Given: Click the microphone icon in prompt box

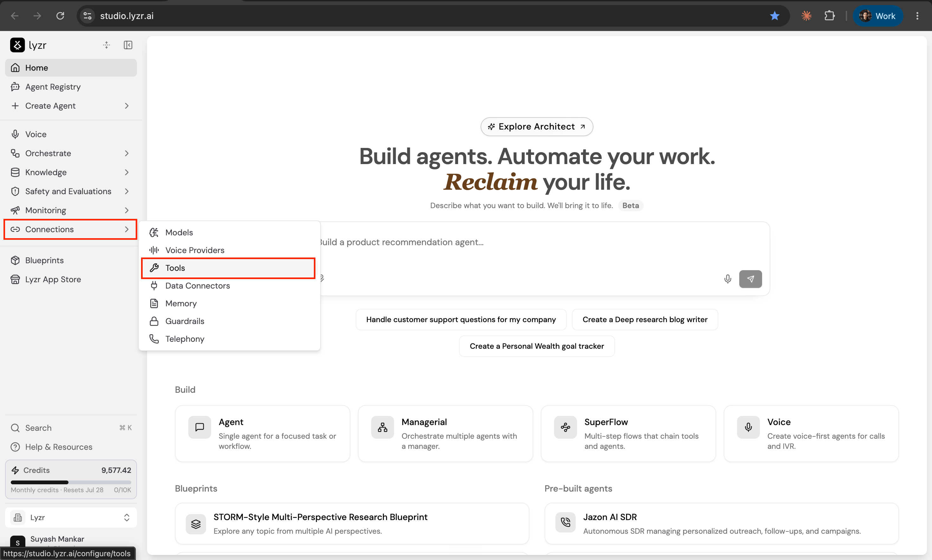Looking at the screenshot, I should coord(727,279).
